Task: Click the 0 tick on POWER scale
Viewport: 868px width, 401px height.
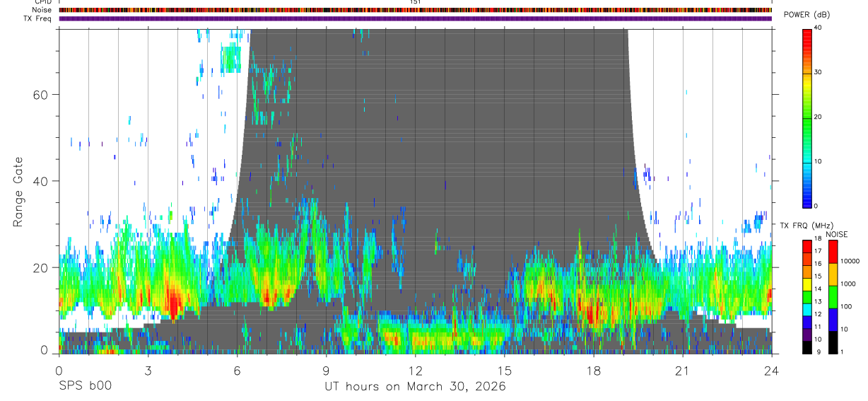Action: tap(816, 206)
